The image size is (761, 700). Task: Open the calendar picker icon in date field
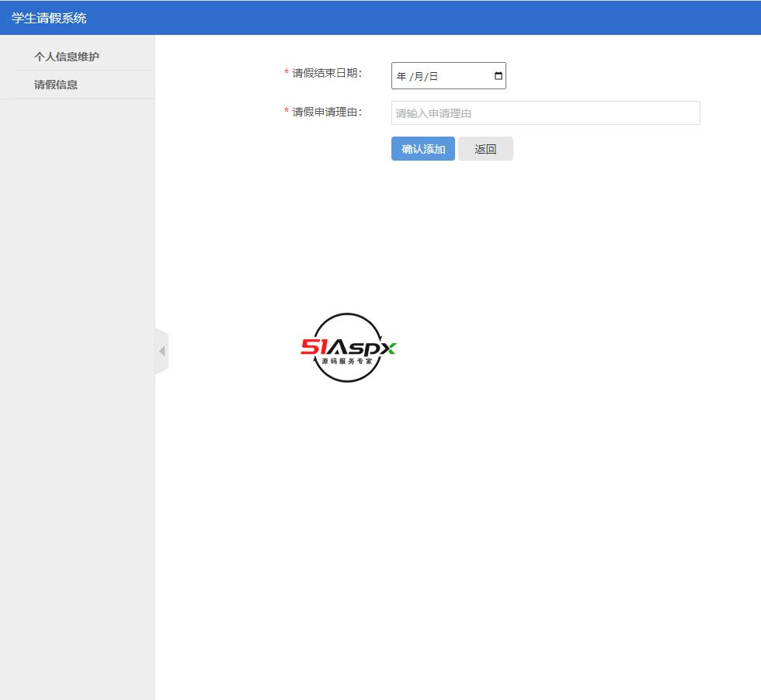[x=498, y=76]
